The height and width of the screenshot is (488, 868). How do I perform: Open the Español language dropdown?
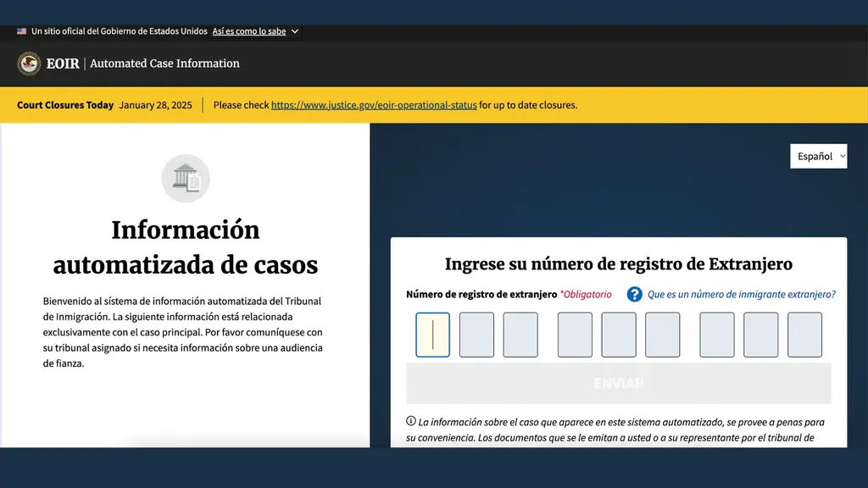[818, 156]
